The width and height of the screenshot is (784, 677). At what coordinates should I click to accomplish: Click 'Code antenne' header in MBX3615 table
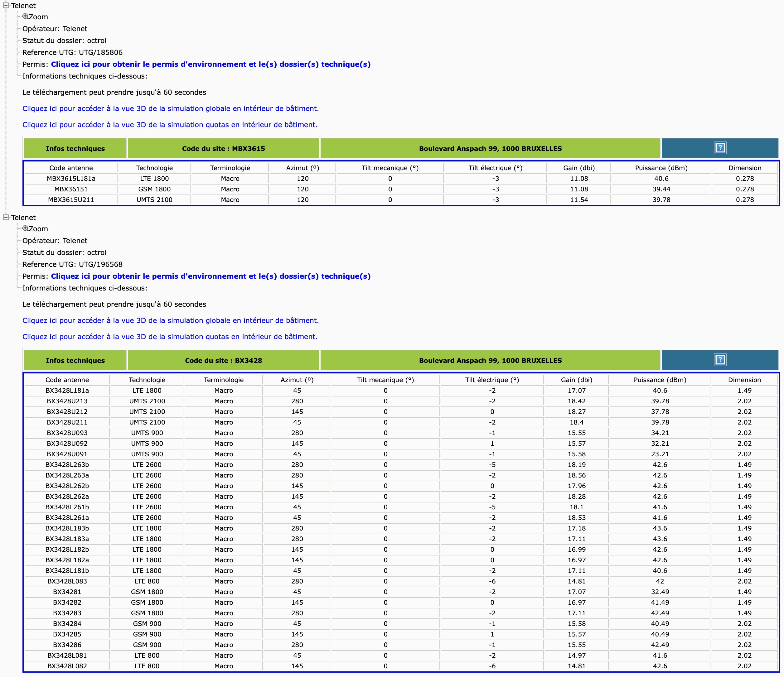pyautogui.click(x=71, y=168)
